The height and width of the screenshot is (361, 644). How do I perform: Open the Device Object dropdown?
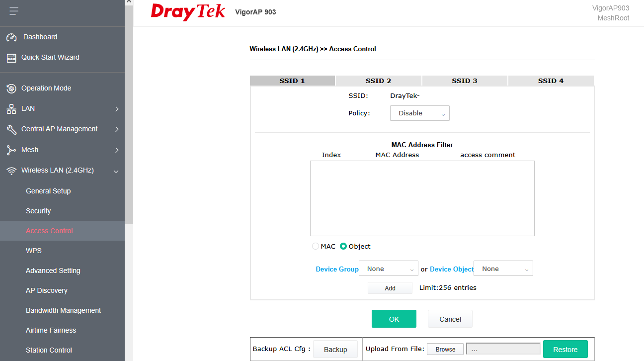point(503,269)
